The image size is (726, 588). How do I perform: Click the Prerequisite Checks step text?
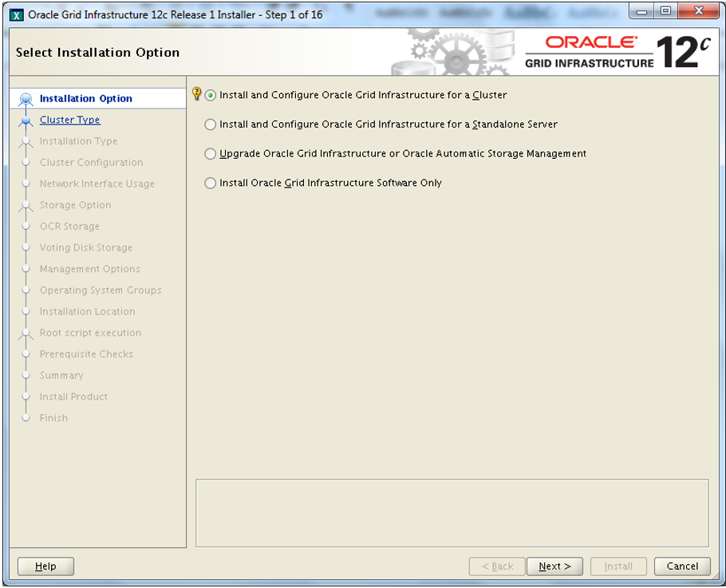87,354
